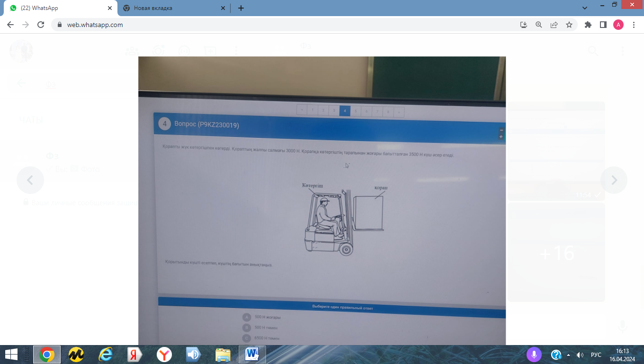Switch to the Новая вкладка tab
This screenshot has height=364, width=644.
pos(174,8)
